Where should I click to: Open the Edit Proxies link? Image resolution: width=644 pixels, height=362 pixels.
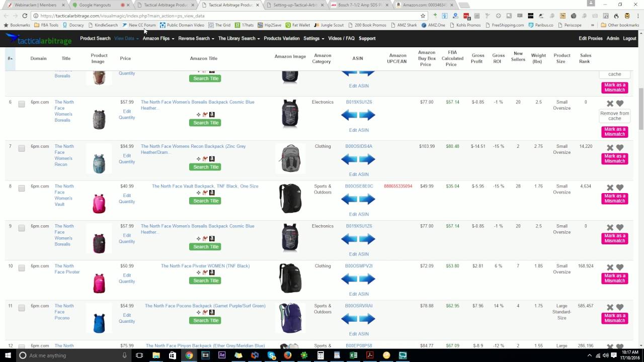tap(590, 38)
